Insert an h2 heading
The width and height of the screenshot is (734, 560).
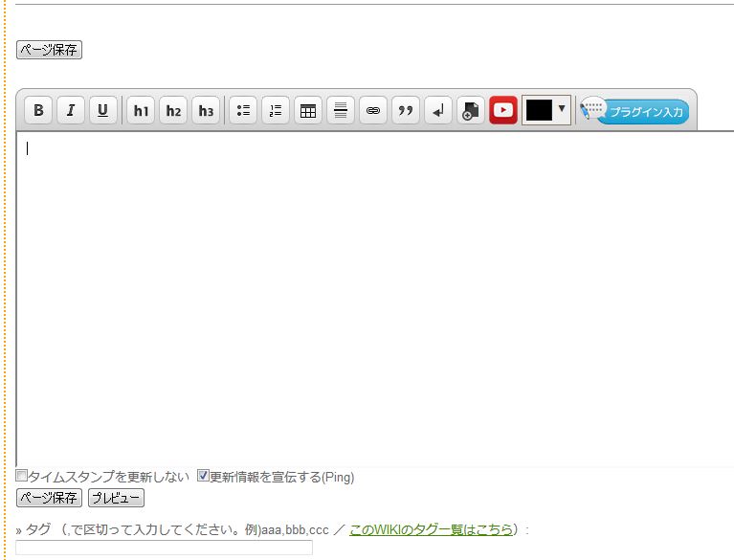173,110
